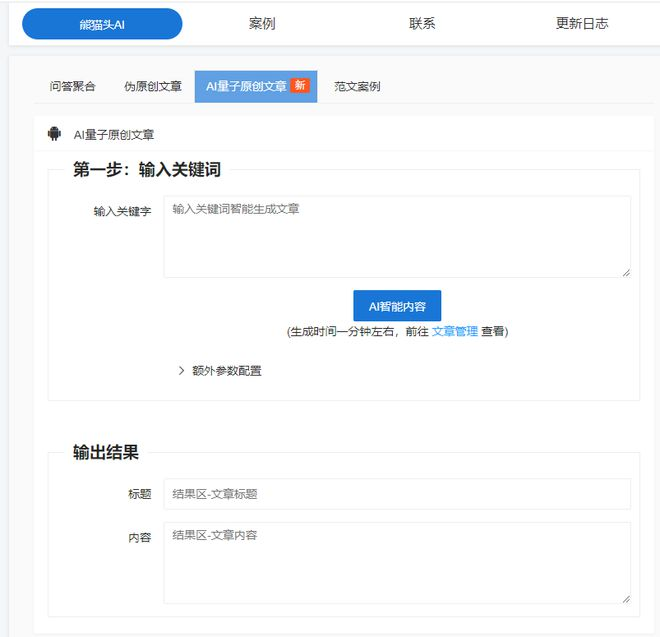Focus the 输入关键词智能生成文章 keyword textarea
The image size is (660, 637).
(397, 237)
